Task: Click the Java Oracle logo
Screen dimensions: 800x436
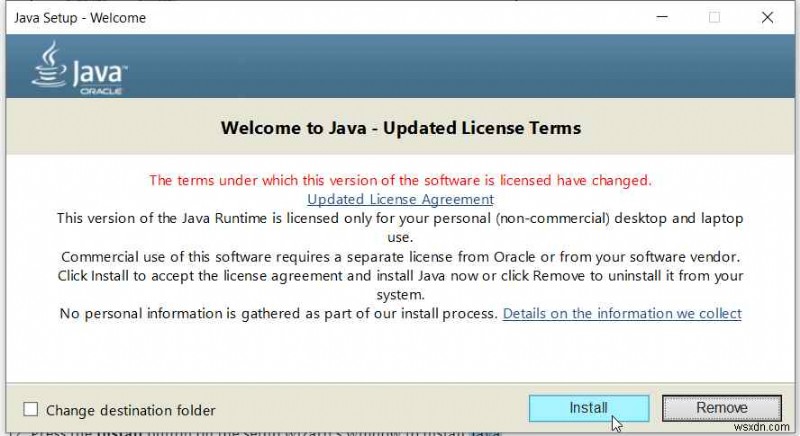Action: click(x=79, y=68)
